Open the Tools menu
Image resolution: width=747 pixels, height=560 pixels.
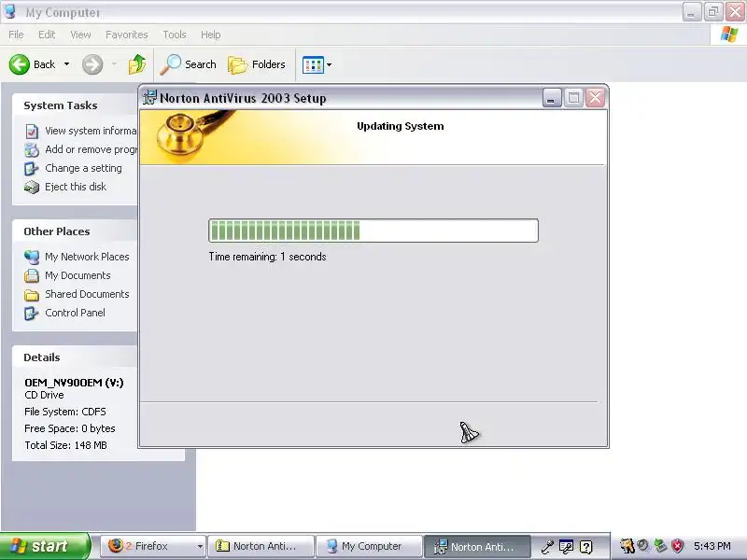(x=175, y=35)
